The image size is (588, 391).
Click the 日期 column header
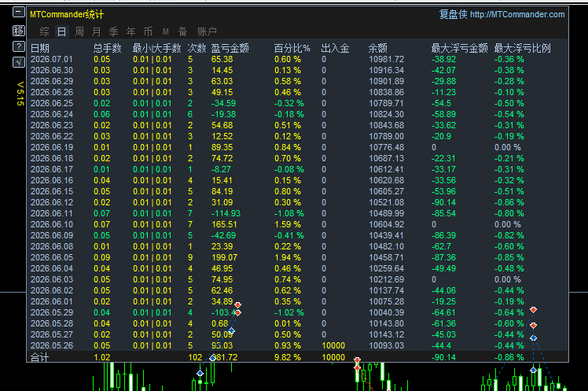tap(40, 48)
